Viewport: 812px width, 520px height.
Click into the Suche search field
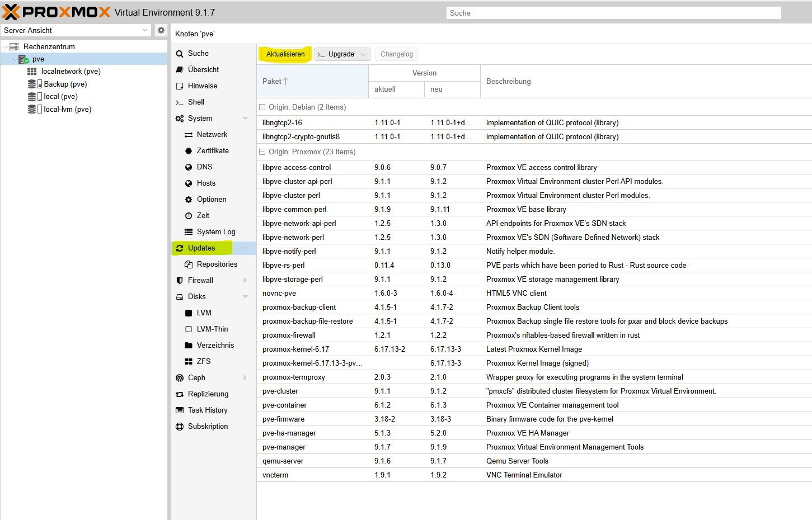[x=613, y=13]
